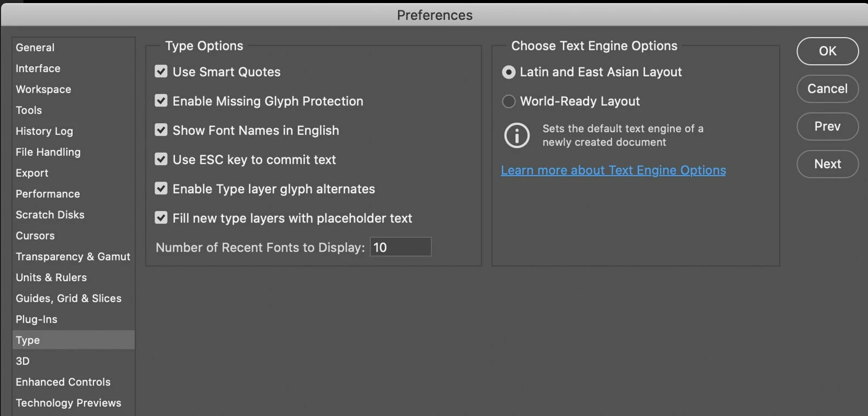Image resolution: width=868 pixels, height=416 pixels.
Task: Open Guides, Grid & Slices settings
Action: (x=68, y=299)
